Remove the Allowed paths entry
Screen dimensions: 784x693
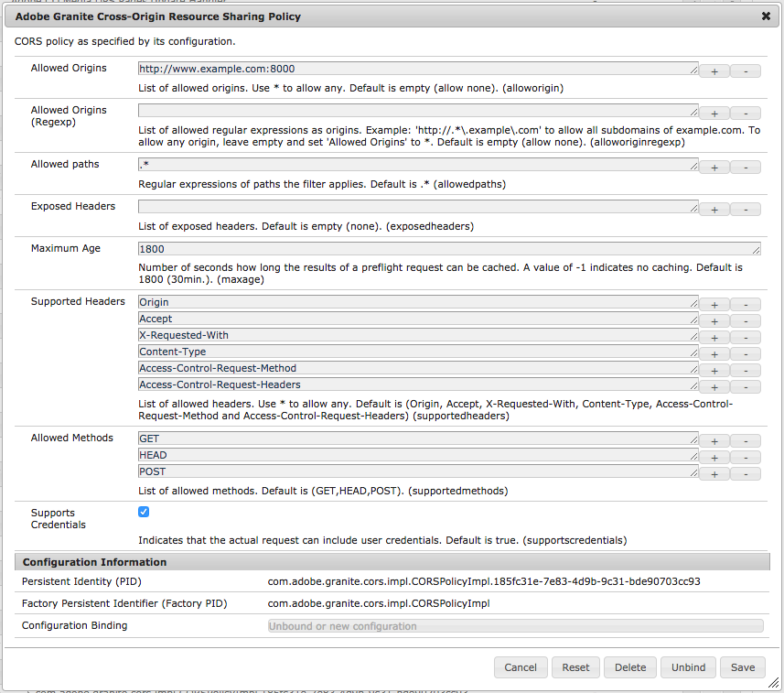point(746,168)
